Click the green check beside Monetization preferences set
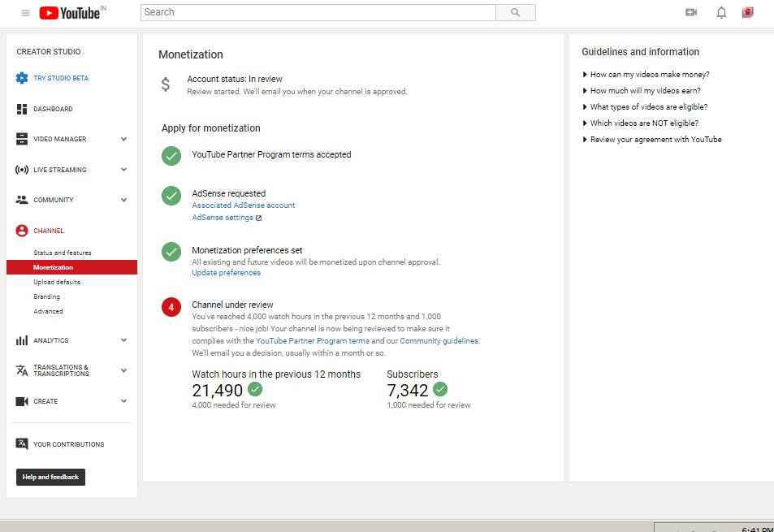The height and width of the screenshot is (532, 774). pyautogui.click(x=171, y=252)
